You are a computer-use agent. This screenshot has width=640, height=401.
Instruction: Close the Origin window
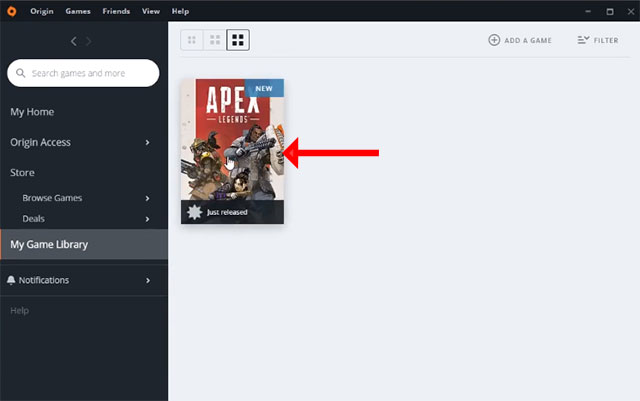[631, 11]
